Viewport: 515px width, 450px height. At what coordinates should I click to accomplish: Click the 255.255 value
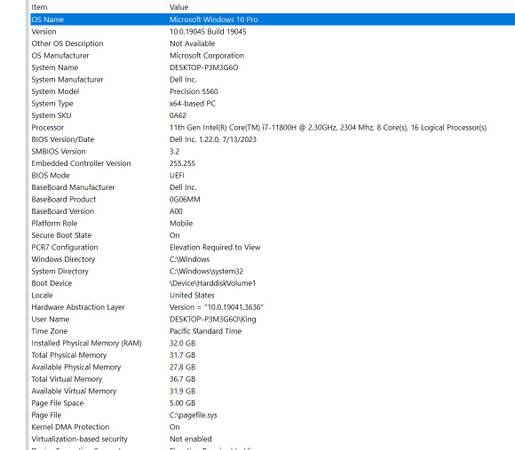(x=182, y=164)
